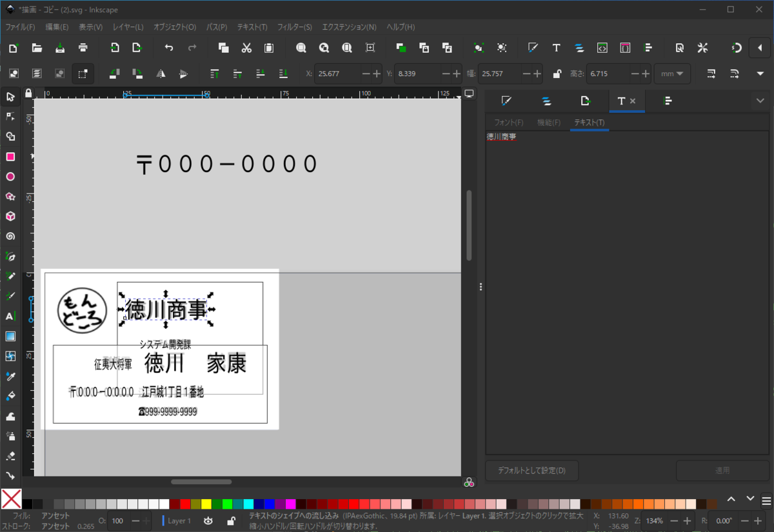Pick the yellow swatch in palette
The width and height of the screenshot is (774, 532).
coord(206,504)
